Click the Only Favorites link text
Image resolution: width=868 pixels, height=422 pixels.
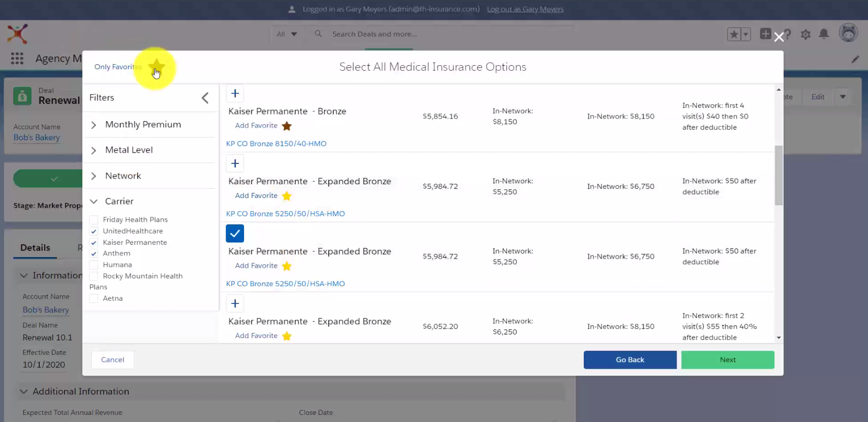pos(118,67)
